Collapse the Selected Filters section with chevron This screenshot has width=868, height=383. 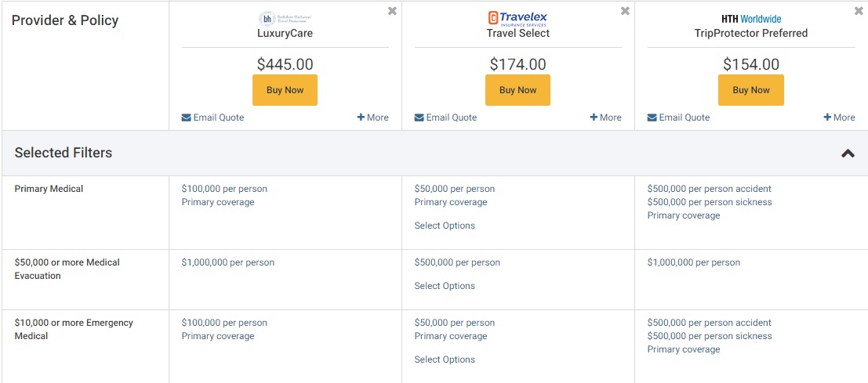pyautogui.click(x=848, y=153)
